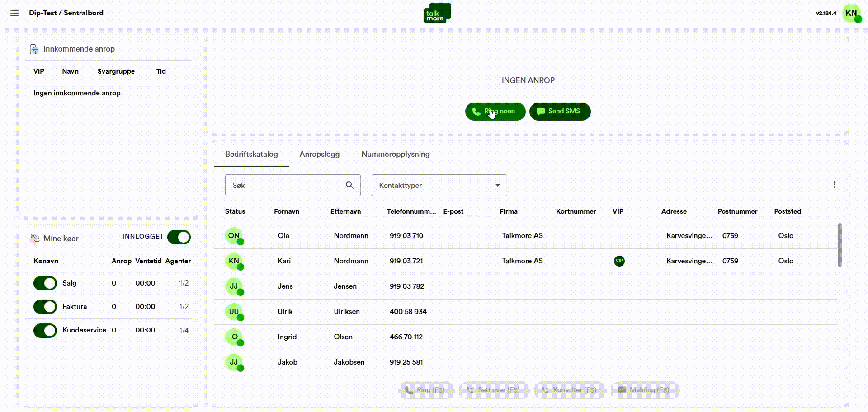Open the hamburger navigation menu
The image size is (868, 412).
[14, 13]
